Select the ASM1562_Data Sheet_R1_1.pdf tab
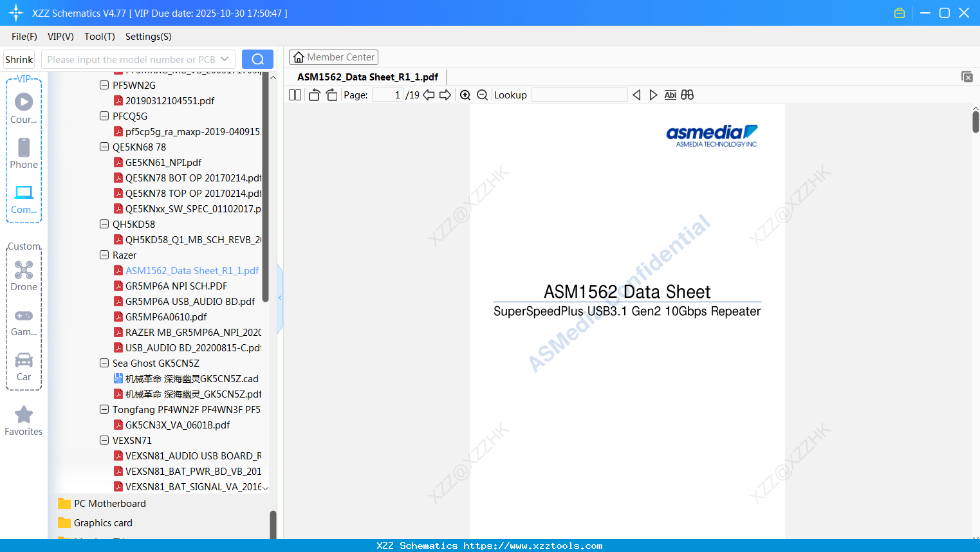This screenshot has width=980, height=552. pos(367,77)
